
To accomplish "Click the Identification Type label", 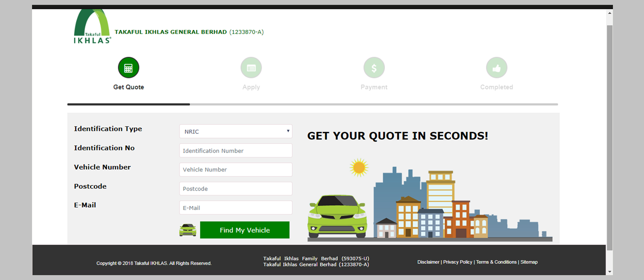I will coord(108,129).
